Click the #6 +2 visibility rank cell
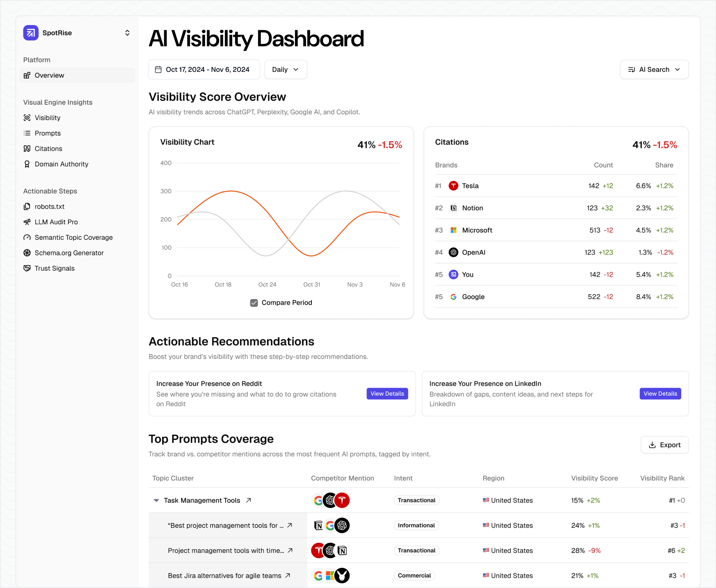 coord(676,551)
